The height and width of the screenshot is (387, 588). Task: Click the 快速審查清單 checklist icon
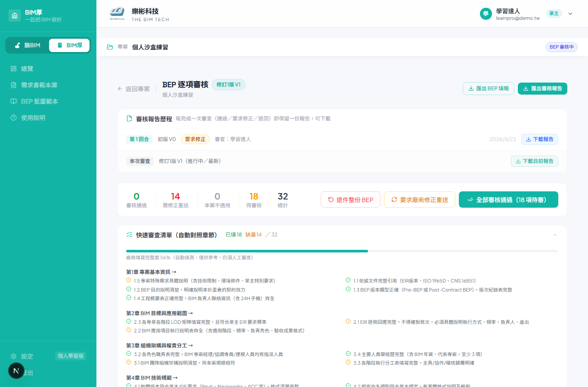click(129, 235)
